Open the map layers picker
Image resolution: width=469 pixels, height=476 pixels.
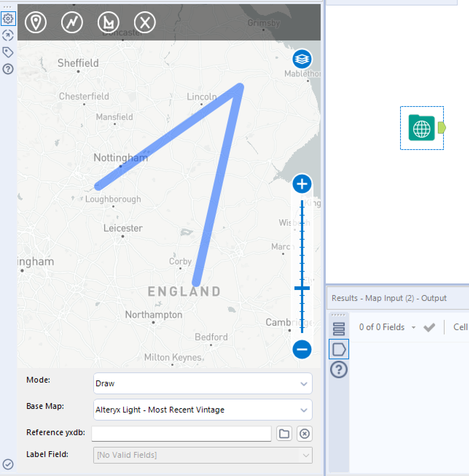coord(302,59)
